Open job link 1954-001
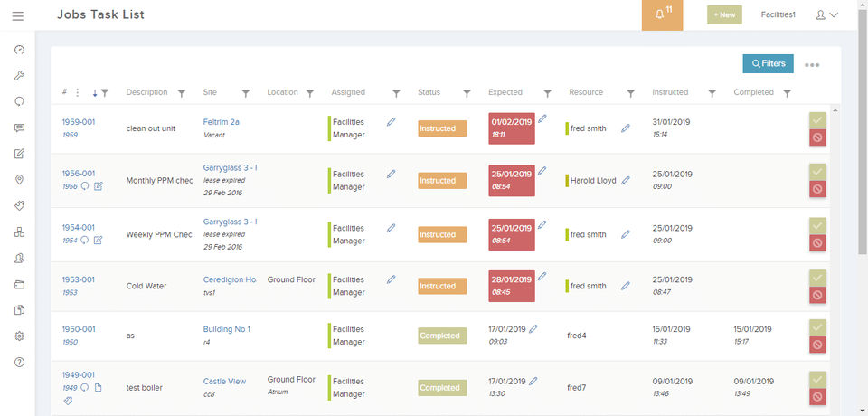Screen dimensions: 868x416 pyautogui.click(x=79, y=228)
